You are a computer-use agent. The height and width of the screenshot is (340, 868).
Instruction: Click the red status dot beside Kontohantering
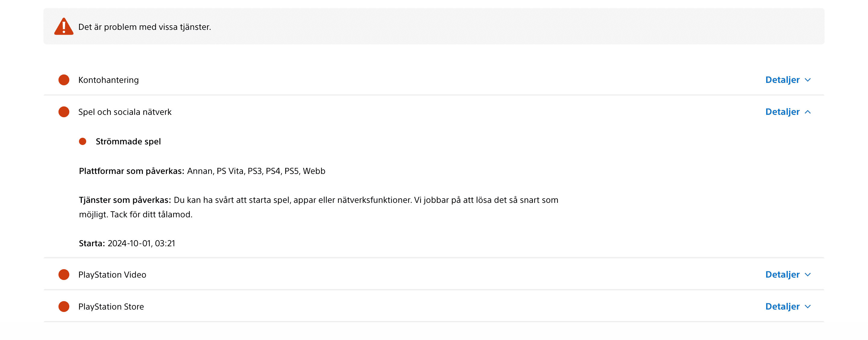tap(64, 80)
